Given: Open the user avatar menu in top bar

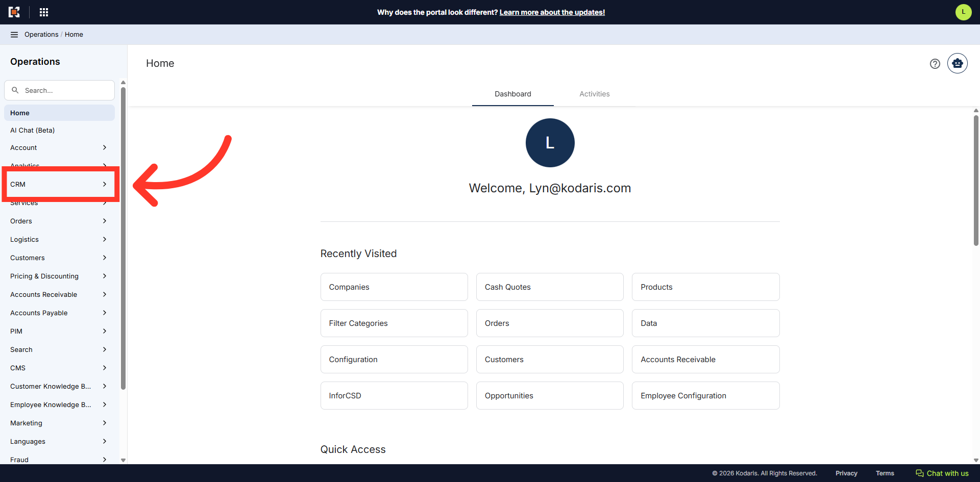Looking at the screenshot, I should click(x=963, y=12).
